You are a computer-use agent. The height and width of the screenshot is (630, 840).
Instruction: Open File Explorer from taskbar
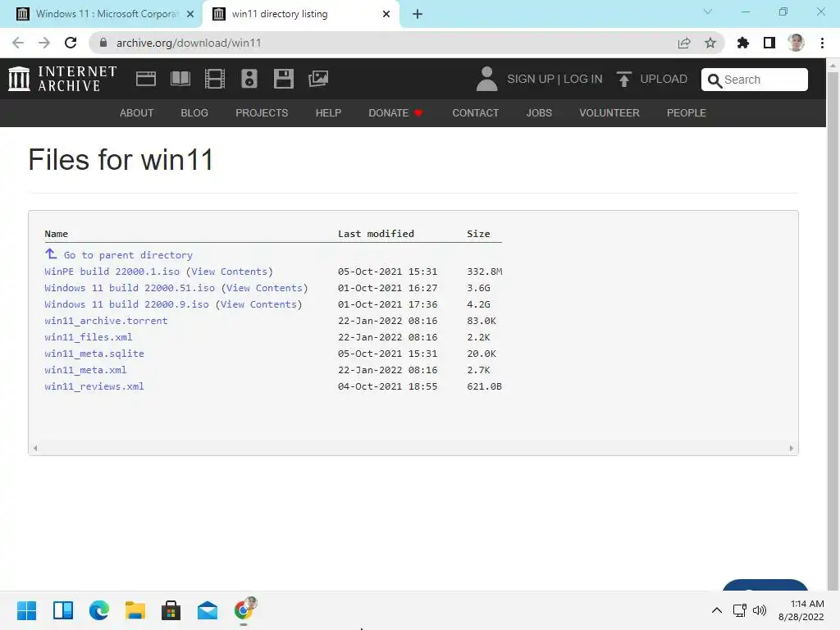(x=135, y=610)
